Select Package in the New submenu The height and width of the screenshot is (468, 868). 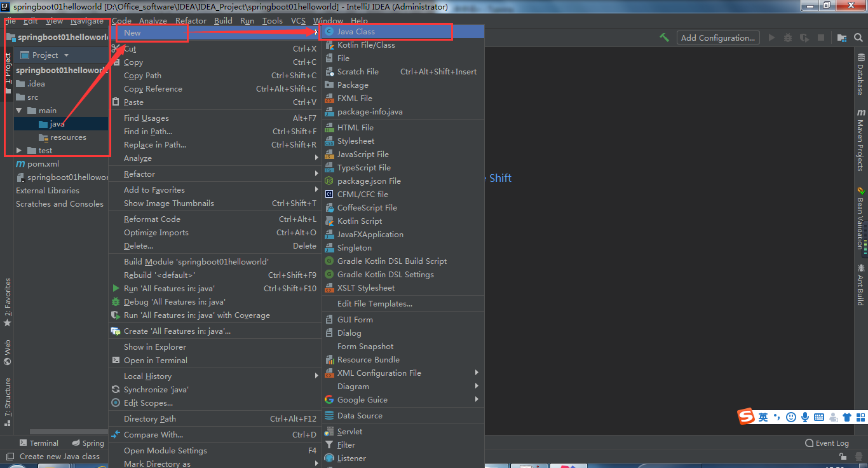403,85
